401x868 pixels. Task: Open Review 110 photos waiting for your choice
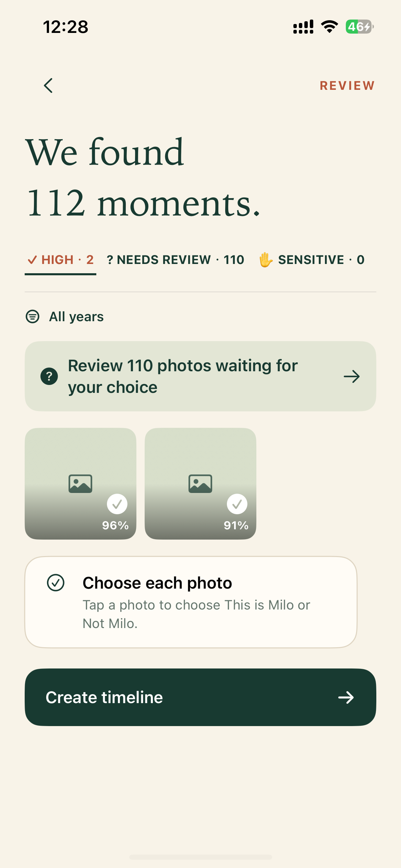(200, 376)
